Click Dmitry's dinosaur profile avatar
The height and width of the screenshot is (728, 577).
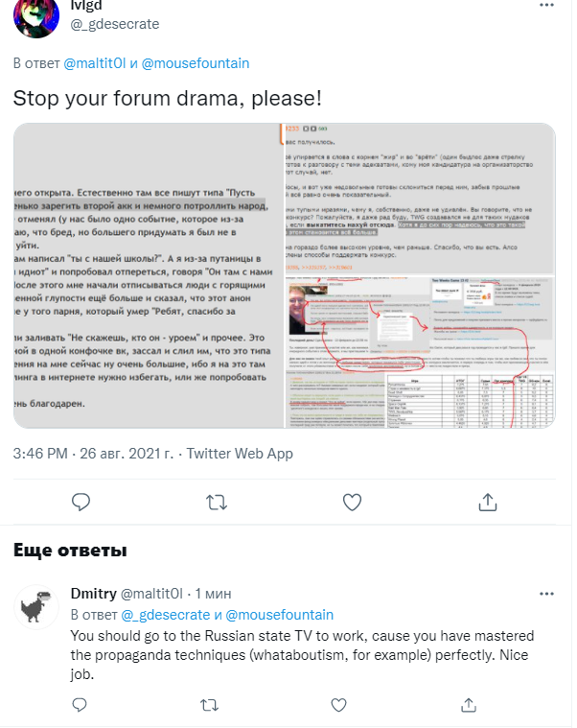[36, 607]
